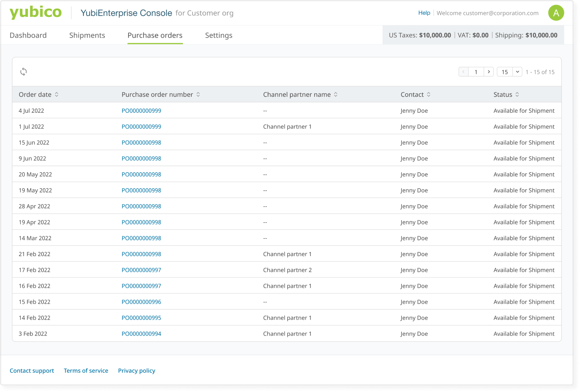Click the Help link
The image size is (580, 392).
pyautogui.click(x=424, y=13)
